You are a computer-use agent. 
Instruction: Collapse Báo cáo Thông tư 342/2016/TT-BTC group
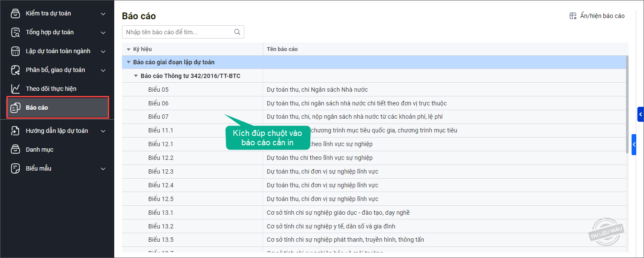pos(136,76)
